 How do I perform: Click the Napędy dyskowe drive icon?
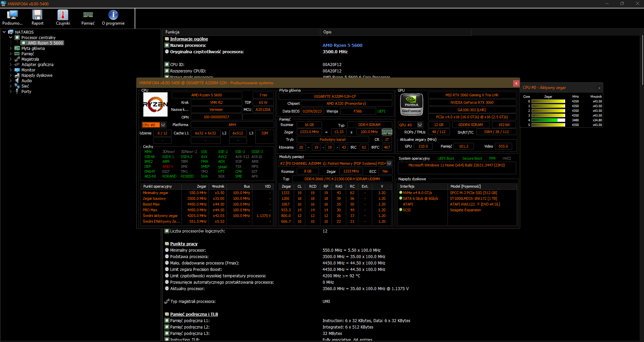(17, 75)
